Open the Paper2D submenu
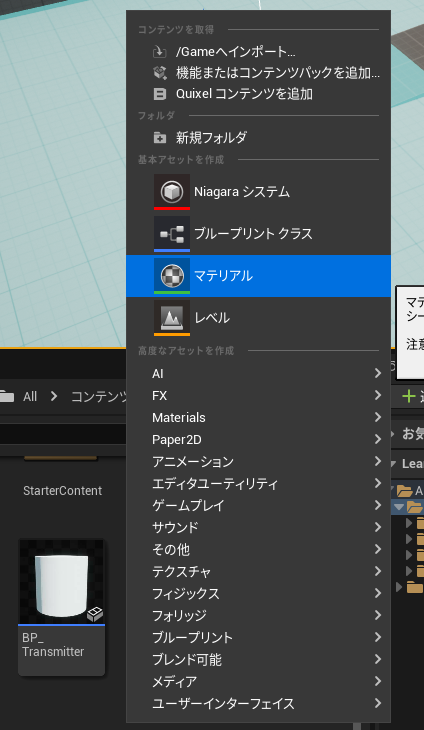Screen dimensions: 424x730 (258, 439)
